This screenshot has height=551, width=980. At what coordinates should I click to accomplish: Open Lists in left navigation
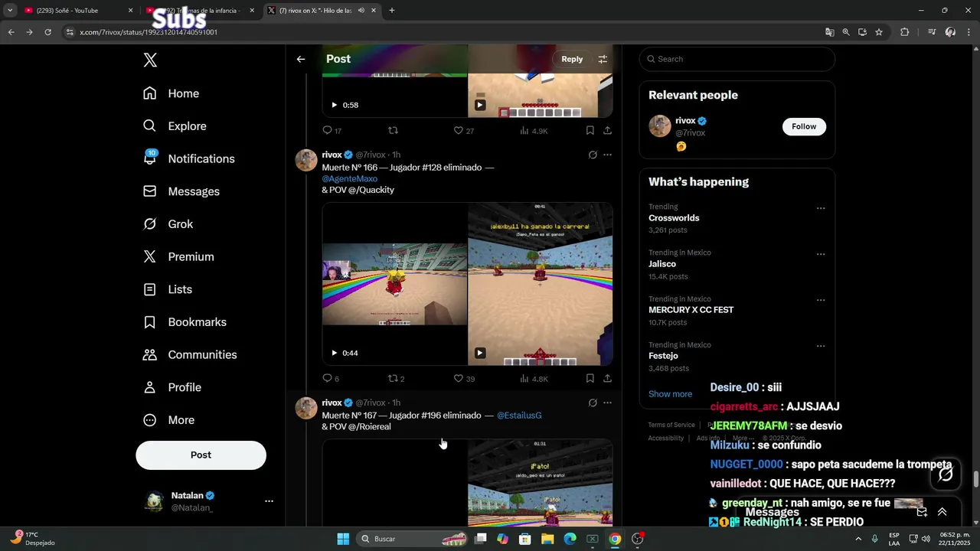[x=168, y=289]
